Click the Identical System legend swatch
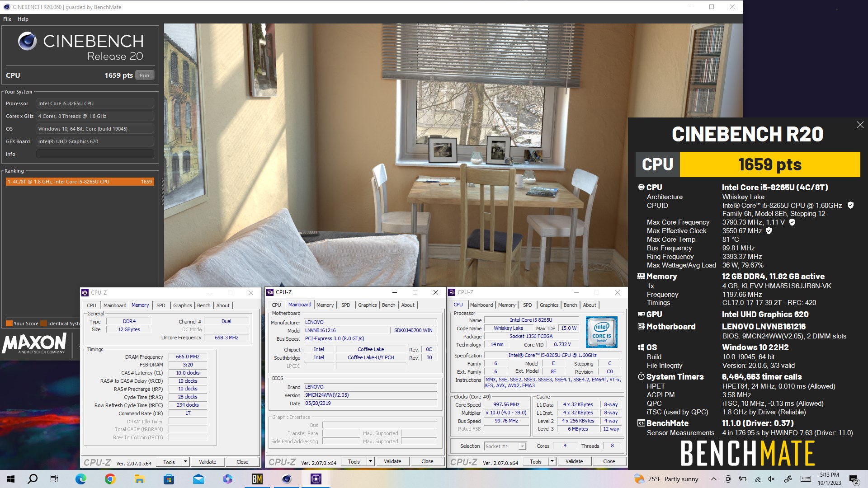868x488 pixels. pyautogui.click(x=44, y=324)
